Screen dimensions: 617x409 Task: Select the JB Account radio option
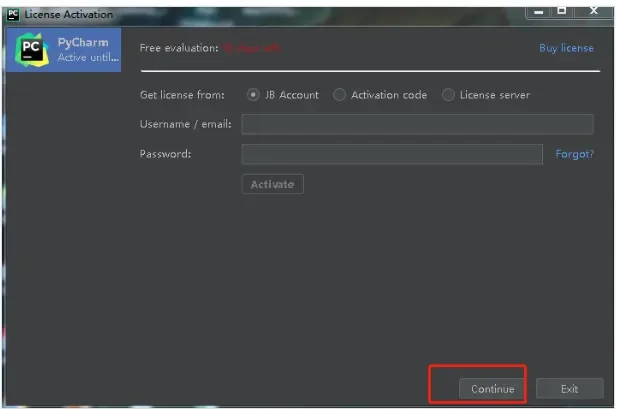coord(253,95)
